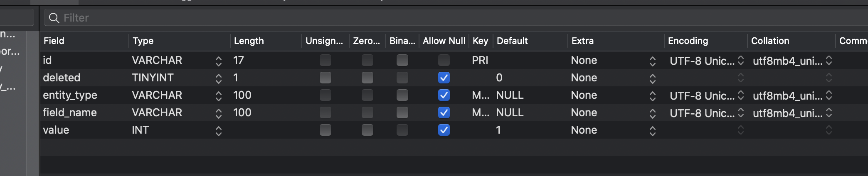Uncheck Allow Null for the deleted field
Viewport: 868px width, 176px height.
coord(444,78)
